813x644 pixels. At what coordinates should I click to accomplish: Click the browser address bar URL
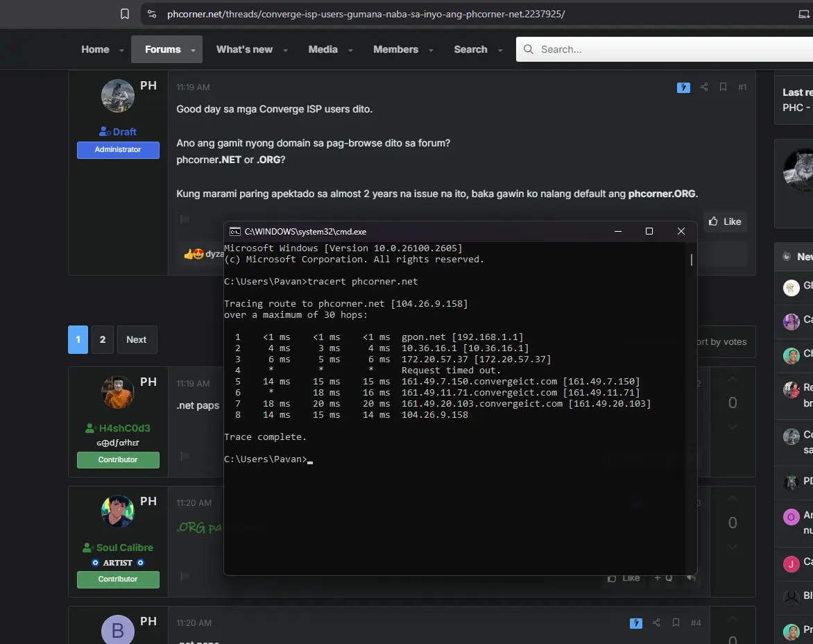point(366,14)
